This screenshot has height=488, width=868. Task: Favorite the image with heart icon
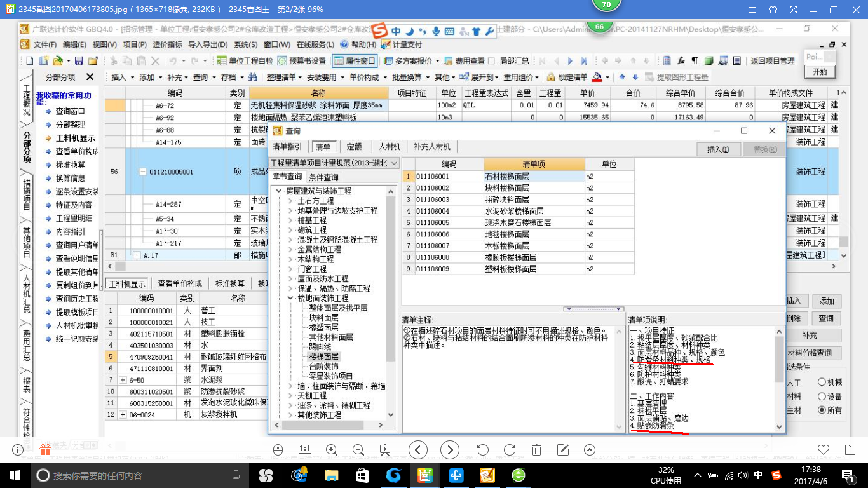(x=824, y=450)
